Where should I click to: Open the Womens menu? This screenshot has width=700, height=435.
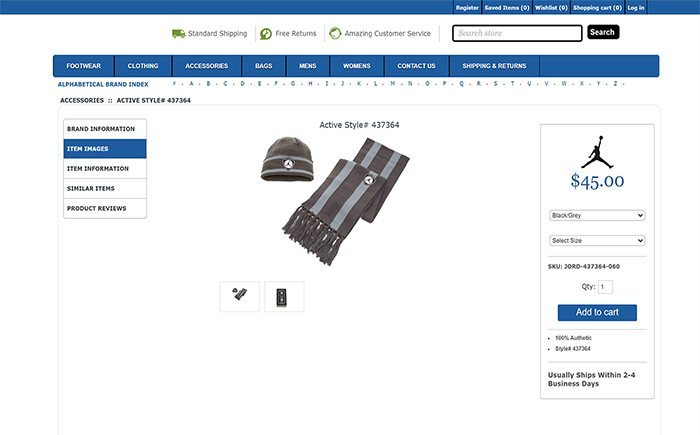(x=357, y=66)
